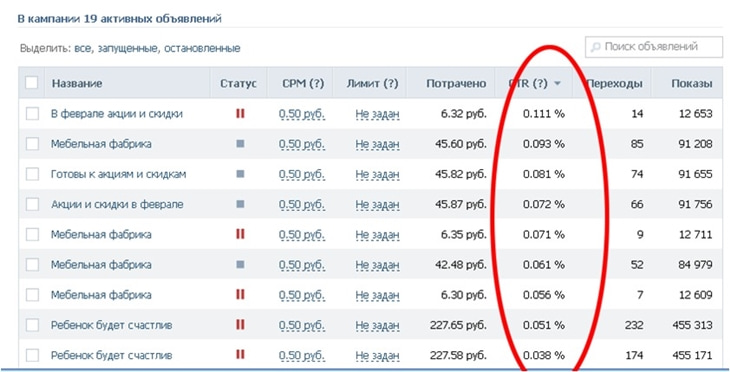Click the stop status icon for 'Готовы к акциям и скидкам'
The height and width of the screenshot is (372, 730).
click(240, 174)
